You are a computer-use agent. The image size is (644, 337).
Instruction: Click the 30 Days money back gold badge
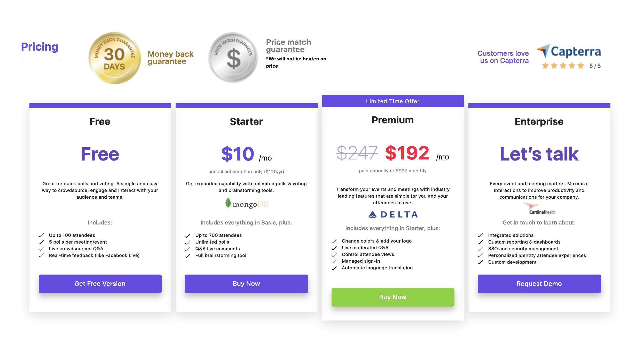(x=115, y=58)
